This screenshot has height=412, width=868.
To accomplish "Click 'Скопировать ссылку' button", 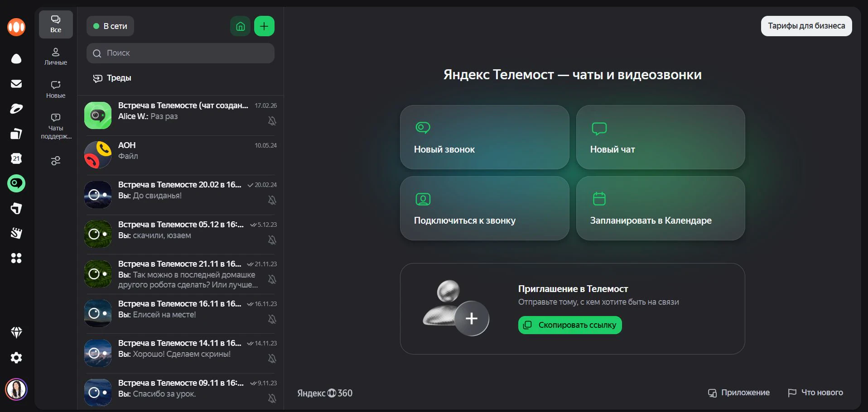I will [570, 325].
